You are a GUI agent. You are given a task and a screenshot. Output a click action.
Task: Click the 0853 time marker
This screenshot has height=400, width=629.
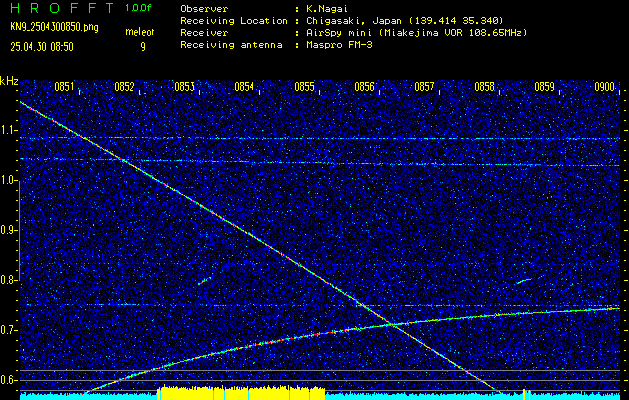point(185,87)
